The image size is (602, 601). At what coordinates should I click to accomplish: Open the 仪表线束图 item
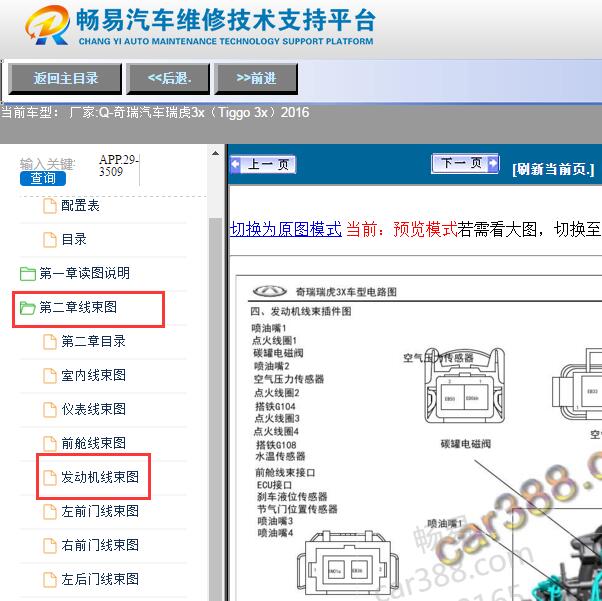pyautogui.click(x=93, y=409)
